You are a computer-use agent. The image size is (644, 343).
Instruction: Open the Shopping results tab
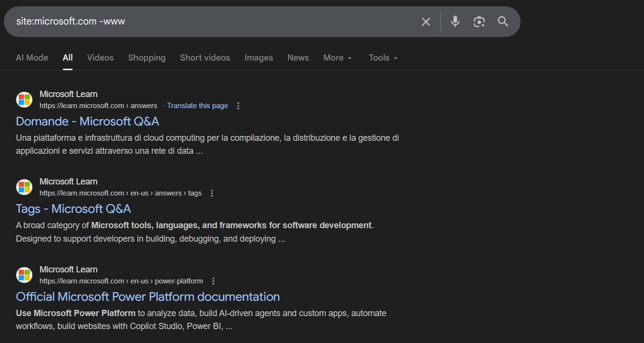click(147, 58)
